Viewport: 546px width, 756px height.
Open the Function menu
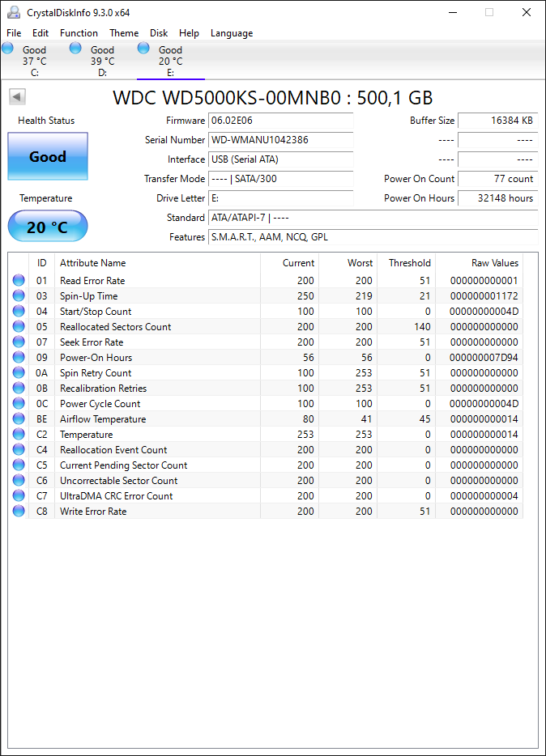[79, 33]
